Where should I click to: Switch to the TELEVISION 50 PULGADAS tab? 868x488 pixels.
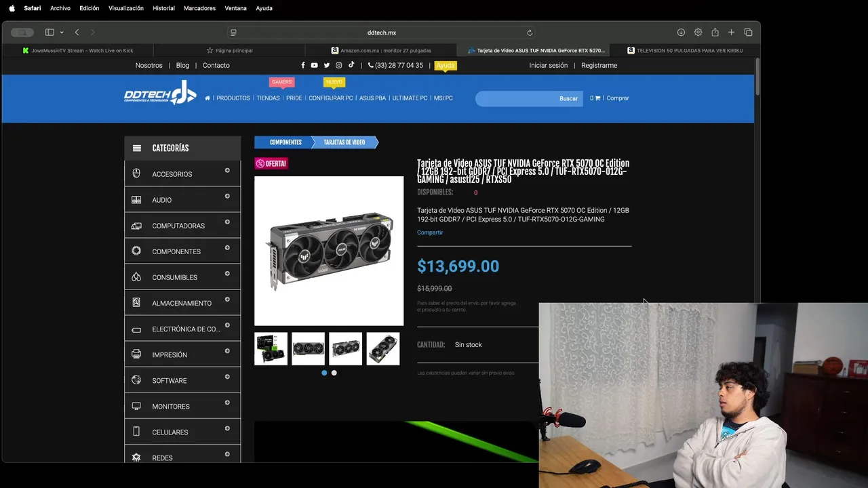[x=684, y=50]
